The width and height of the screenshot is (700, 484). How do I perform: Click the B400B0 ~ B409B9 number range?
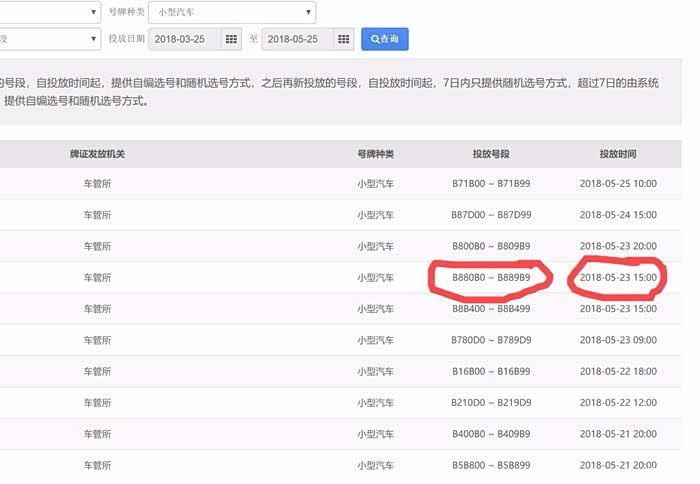491,433
